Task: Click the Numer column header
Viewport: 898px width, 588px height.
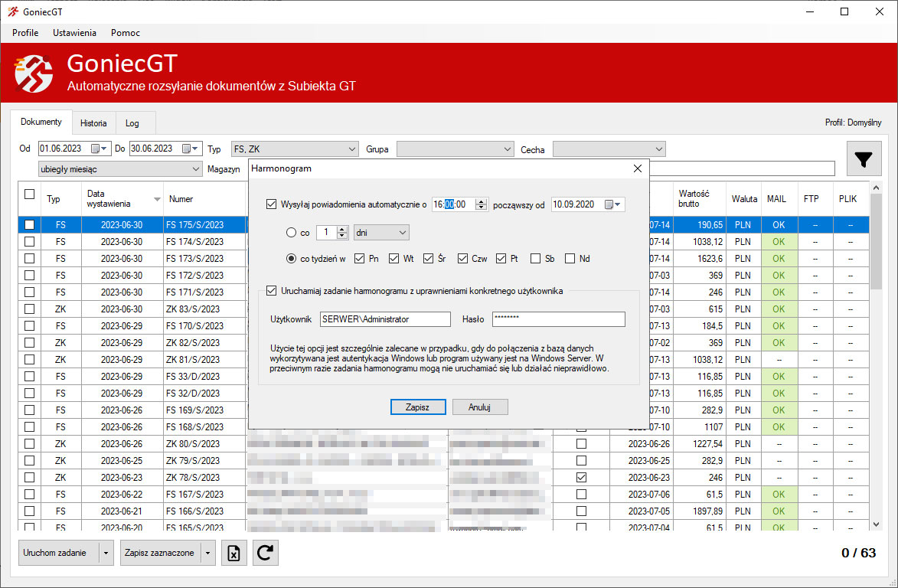Action: (x=204, y=198)
